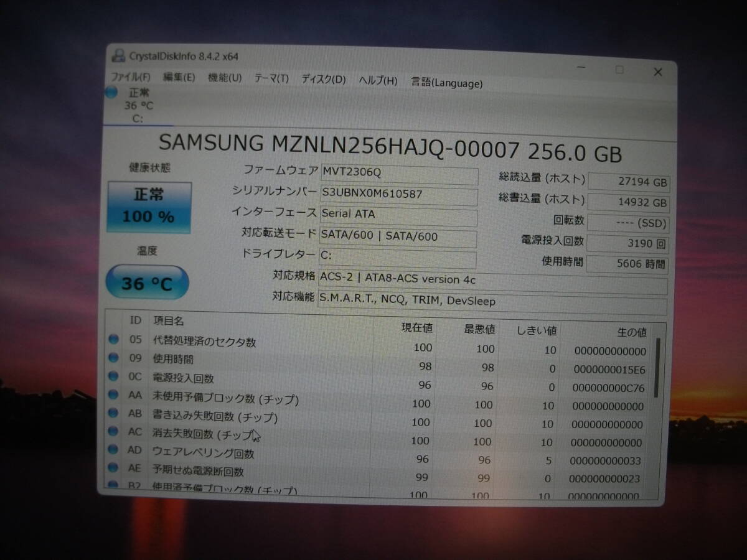Open the 言語(Language) menu
The image size is (747, 560).
[447, 82]
